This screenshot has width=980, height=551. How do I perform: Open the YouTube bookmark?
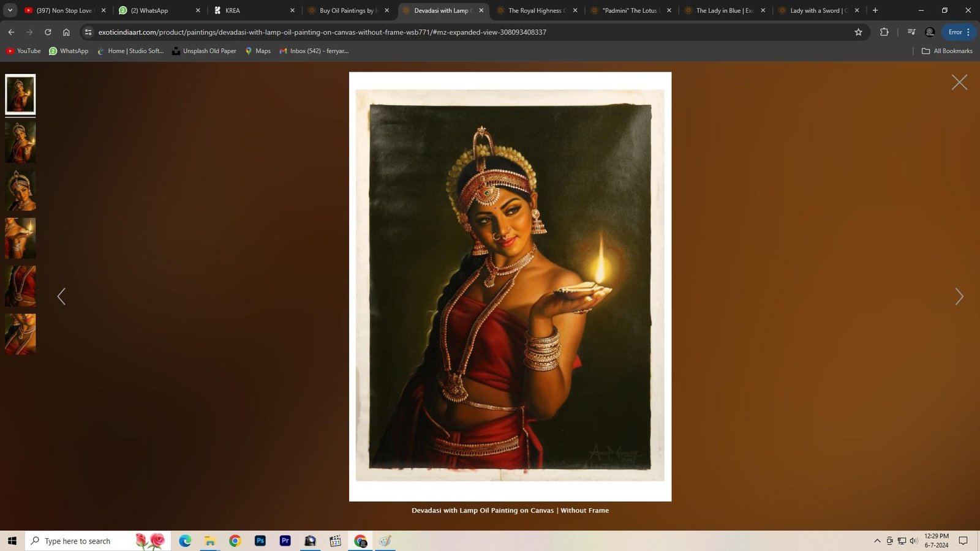click(23, 51)
